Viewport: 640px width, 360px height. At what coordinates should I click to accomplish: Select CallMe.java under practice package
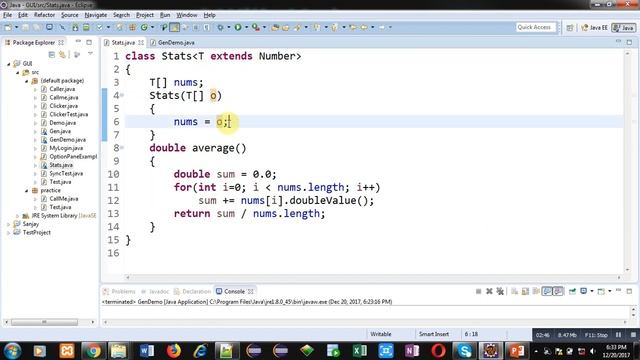[63, 199]
